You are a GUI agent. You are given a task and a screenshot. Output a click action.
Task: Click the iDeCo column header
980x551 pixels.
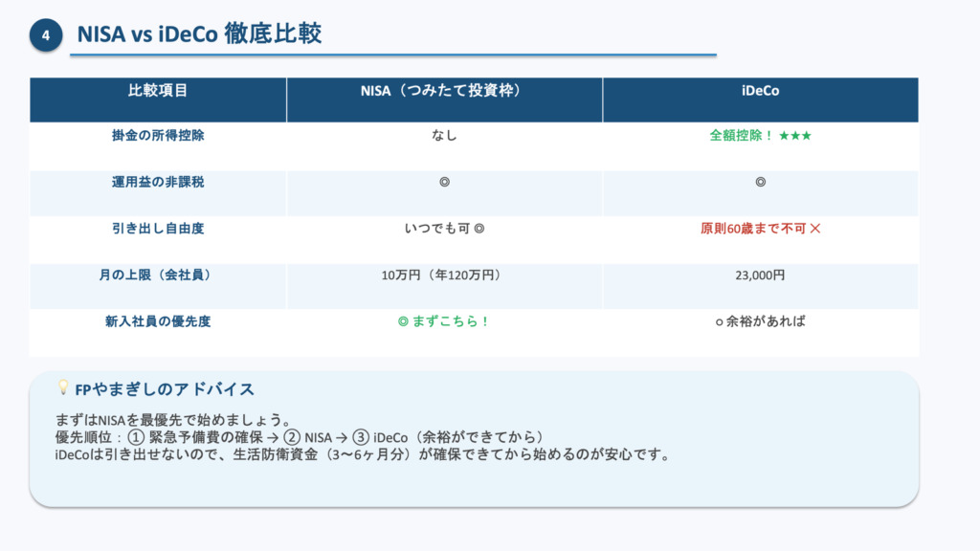(760, 92)
